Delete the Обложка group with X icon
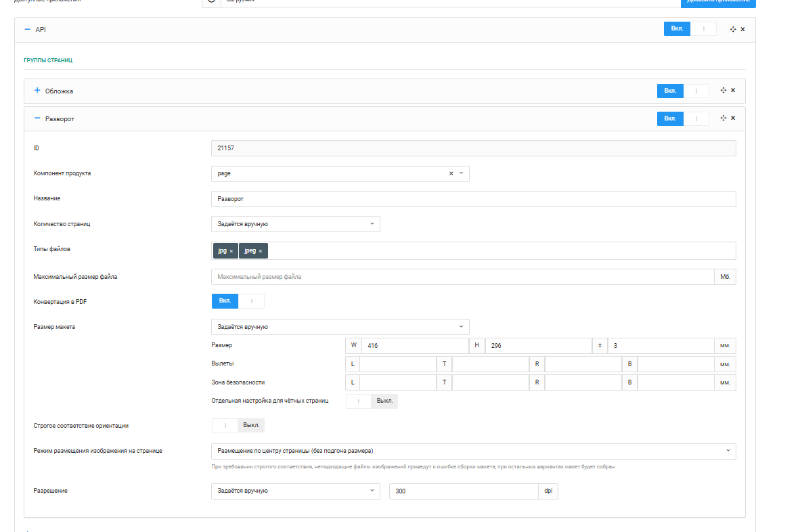Viewport: 802px width, 532px height. tap(733, 90)
